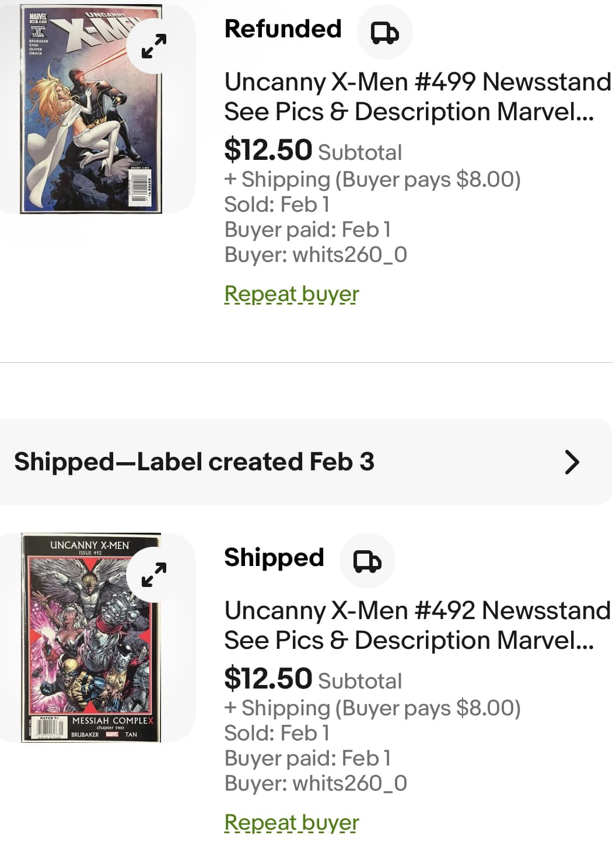Click Repeat buyer link under #492 order
This screenshot has height=856, width=616.
(x=292, y=823)
